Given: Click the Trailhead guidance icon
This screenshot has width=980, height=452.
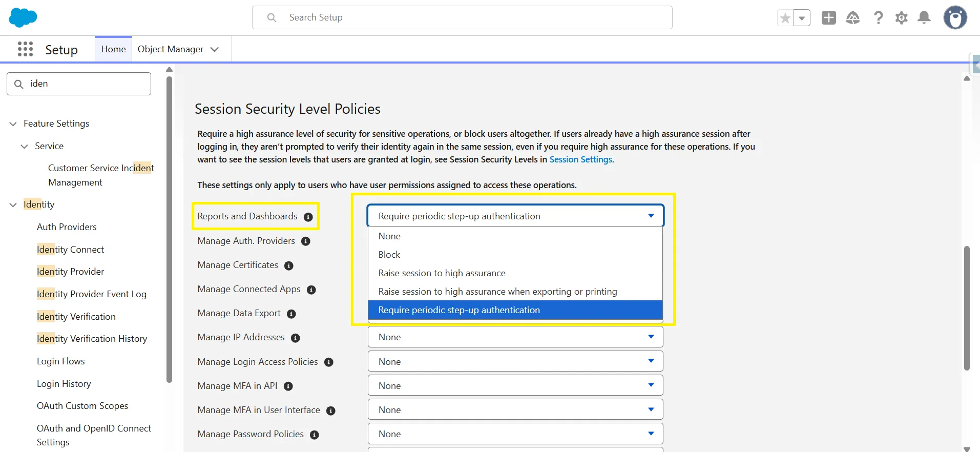Looking at the screenshot, I should point(853,18).
